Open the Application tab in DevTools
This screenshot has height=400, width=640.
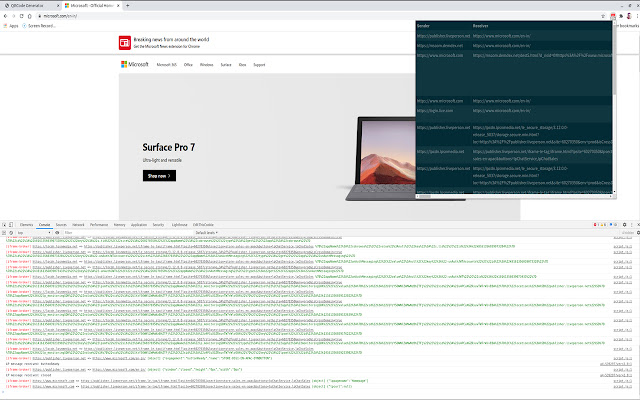tap(138, 225)
